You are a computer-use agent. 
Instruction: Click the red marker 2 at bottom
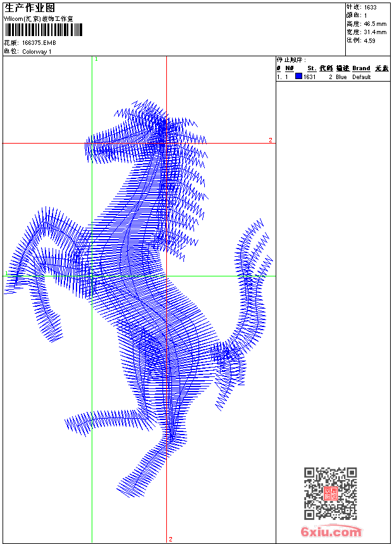coord(170,539)
